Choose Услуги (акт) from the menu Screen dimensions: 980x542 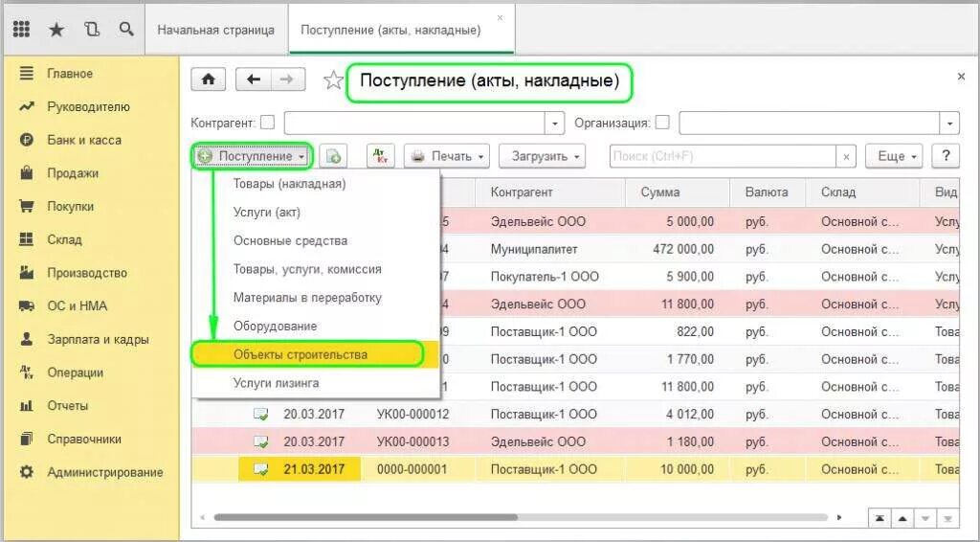pyautogui.click(x=267, y=213)
